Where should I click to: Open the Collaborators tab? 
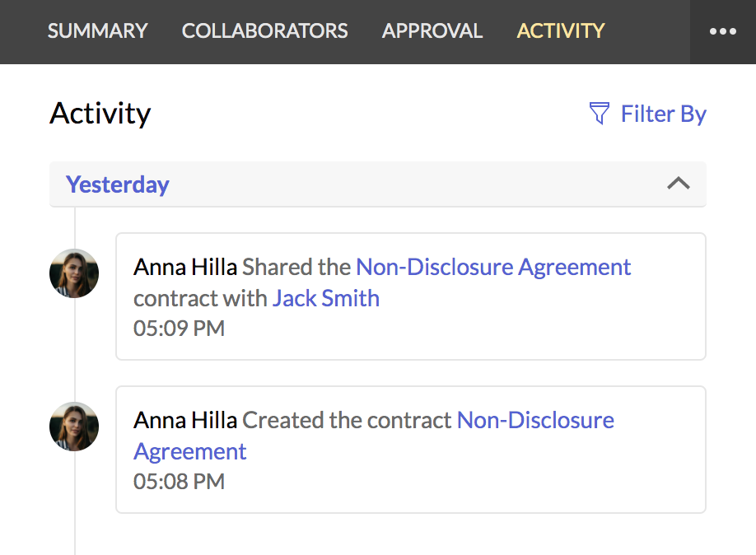264,30
